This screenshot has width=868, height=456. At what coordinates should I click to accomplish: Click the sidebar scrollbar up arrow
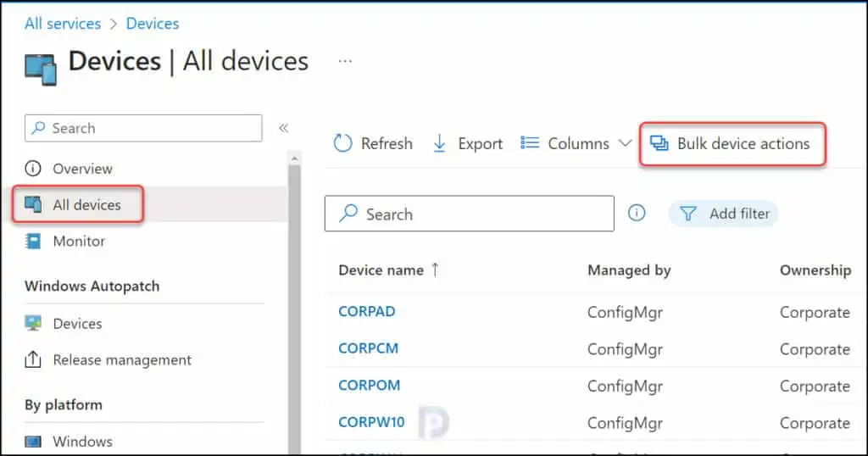point(294,158)
